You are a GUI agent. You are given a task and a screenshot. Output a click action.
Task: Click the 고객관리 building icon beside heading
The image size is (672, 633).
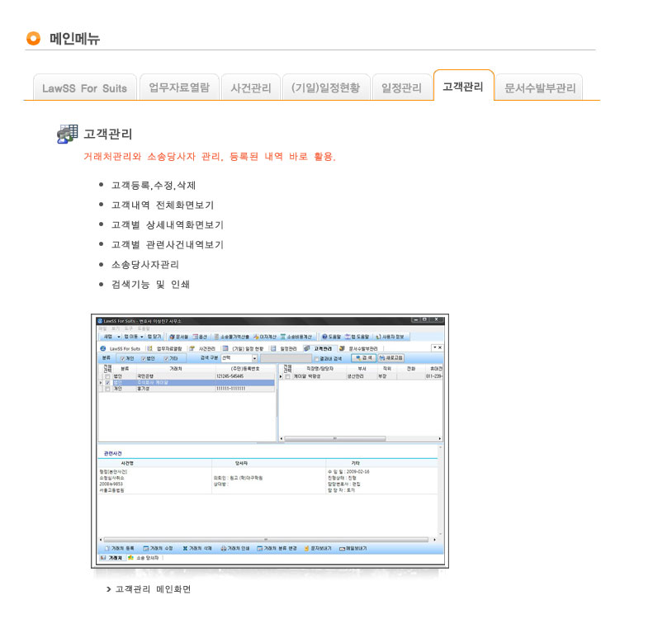tap(68, 134)
